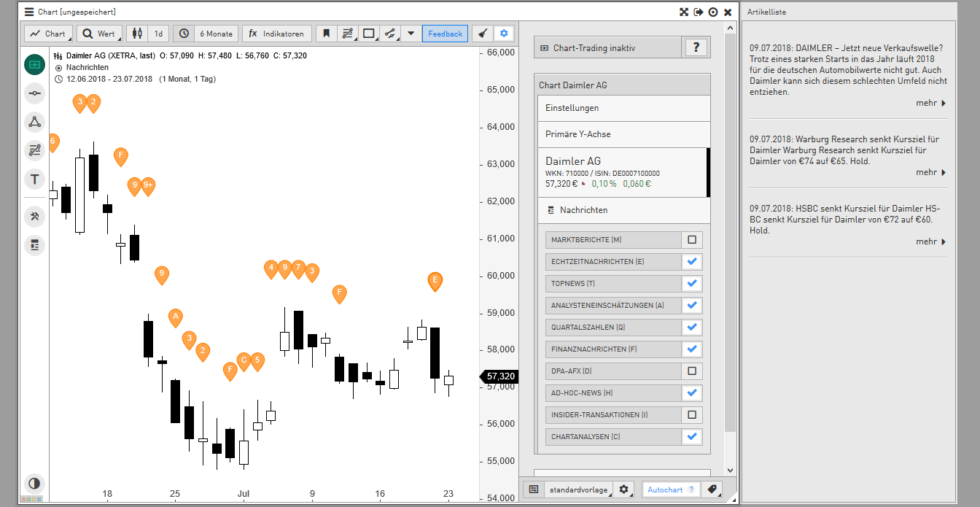Open the Chart dropdown in toolbar
The height and width of the screenshot is (507, 980).
point(48,34)
